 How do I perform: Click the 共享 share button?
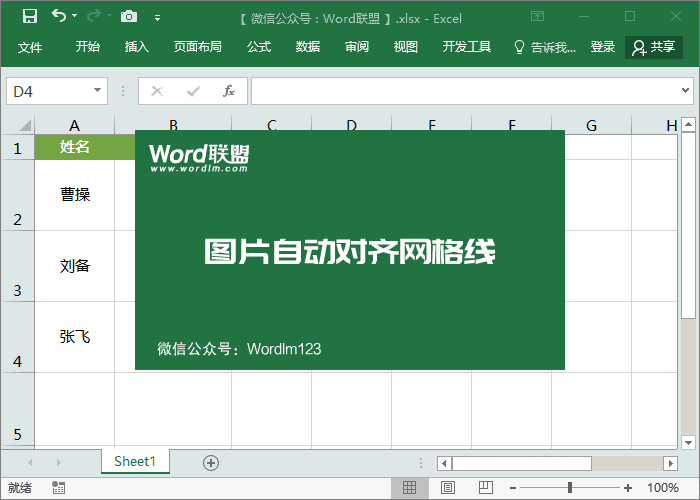(653, 47)
